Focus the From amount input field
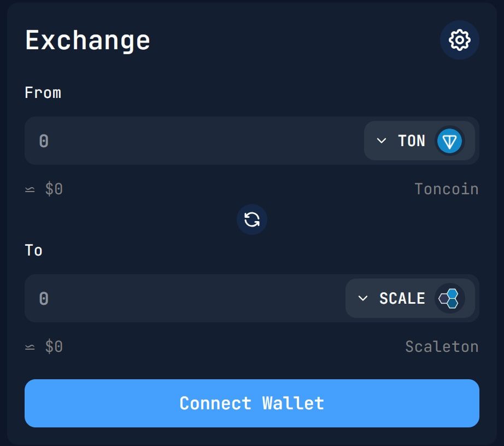Viewport: 504px width, 446px height. pyautogui.click(x=194, y=141)
